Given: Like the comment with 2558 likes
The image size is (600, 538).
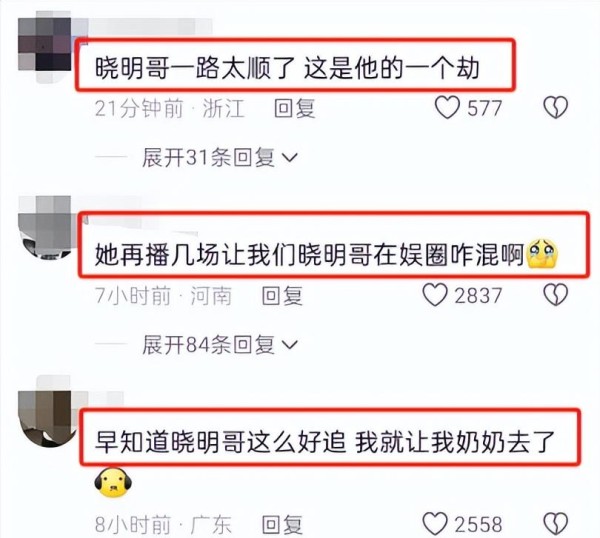Looking at the screenshot, I should pyautogui.click(x=435, y=523).
